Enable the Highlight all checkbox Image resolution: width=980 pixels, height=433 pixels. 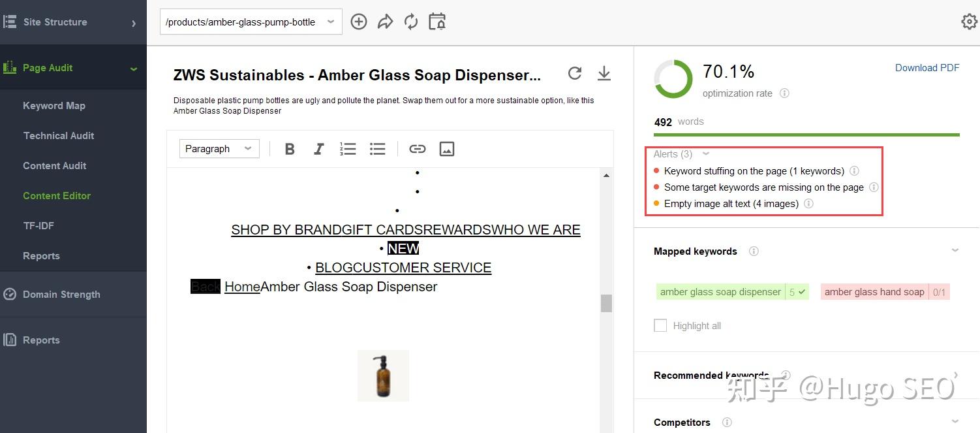(660, 325)
